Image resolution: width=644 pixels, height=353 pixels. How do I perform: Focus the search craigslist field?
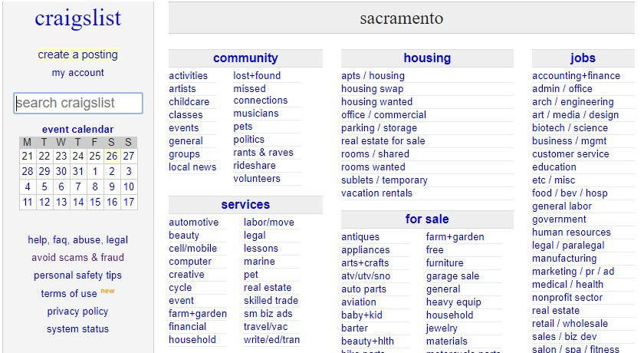pos(77,103)
